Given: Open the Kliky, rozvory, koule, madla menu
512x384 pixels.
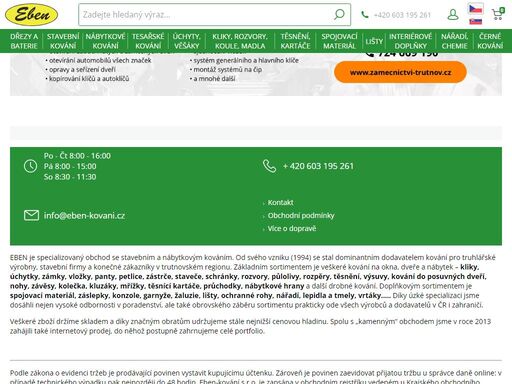Looking at the screenshot, I should click(240, 41).
